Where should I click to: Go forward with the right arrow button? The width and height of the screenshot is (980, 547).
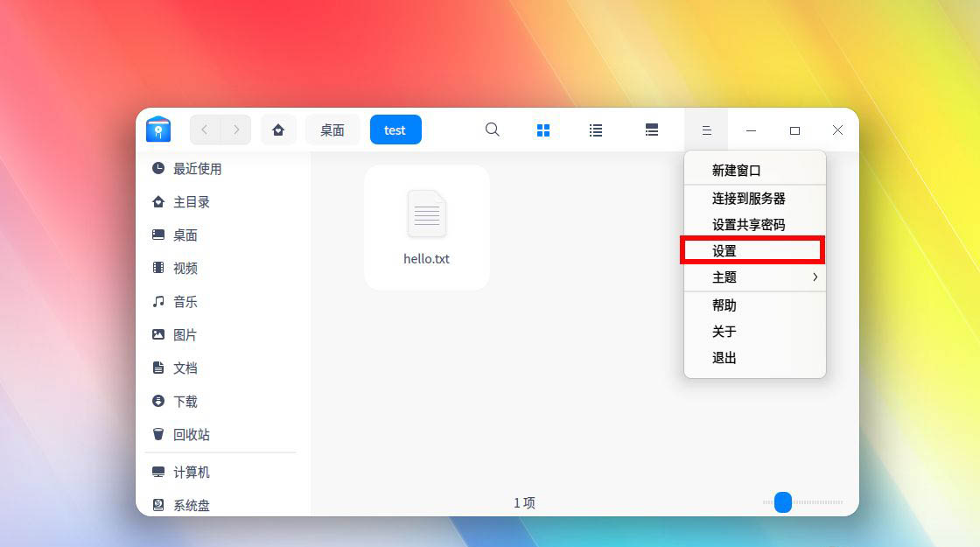click(236, 130)
